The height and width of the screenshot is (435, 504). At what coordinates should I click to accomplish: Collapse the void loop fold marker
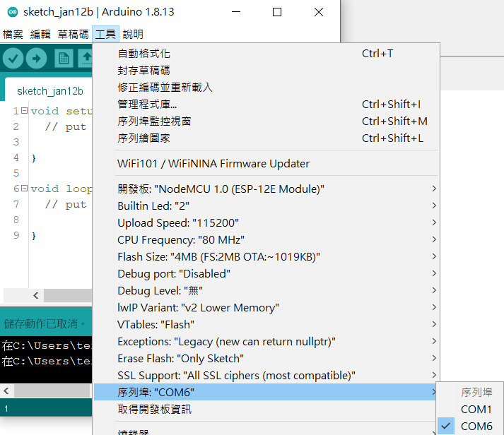(x=24, y=189)
